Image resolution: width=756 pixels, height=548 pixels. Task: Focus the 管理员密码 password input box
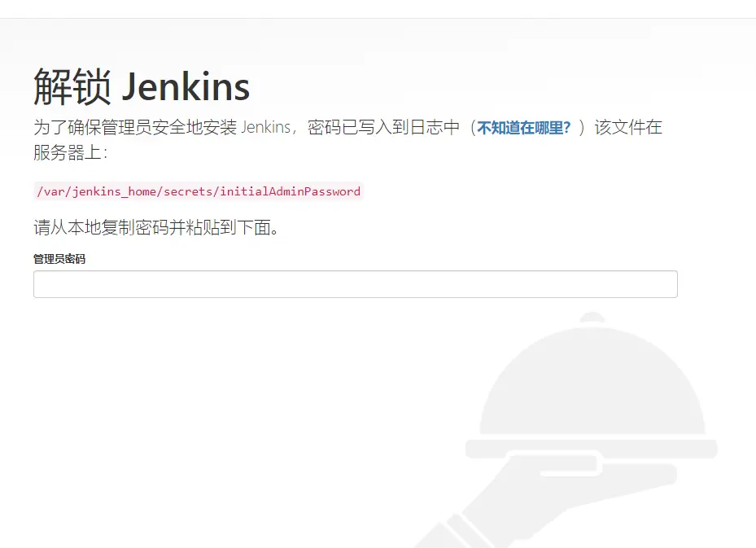[x=356, y=284]
